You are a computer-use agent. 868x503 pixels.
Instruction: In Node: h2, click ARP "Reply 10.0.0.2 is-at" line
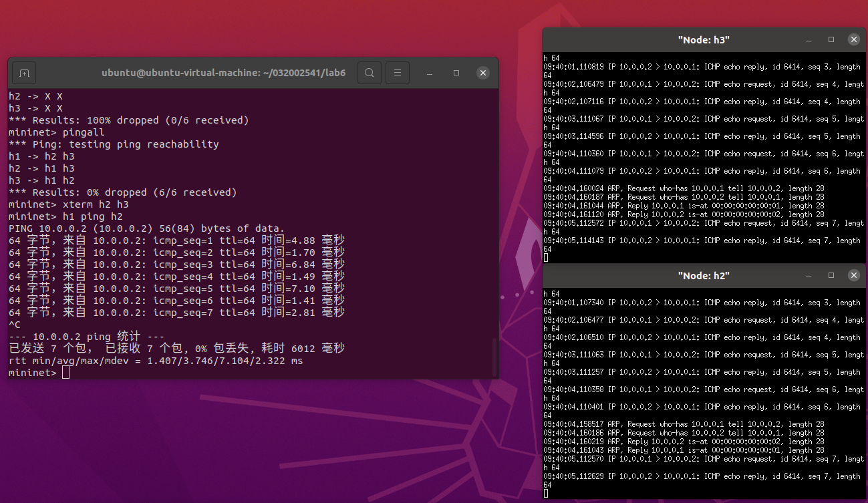click(684, 442)
